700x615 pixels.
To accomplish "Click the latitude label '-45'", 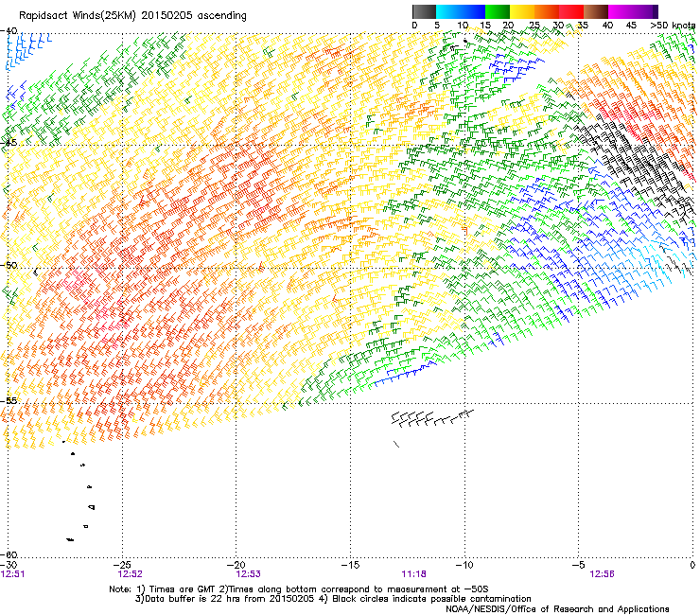I will (x=9, y=143).
